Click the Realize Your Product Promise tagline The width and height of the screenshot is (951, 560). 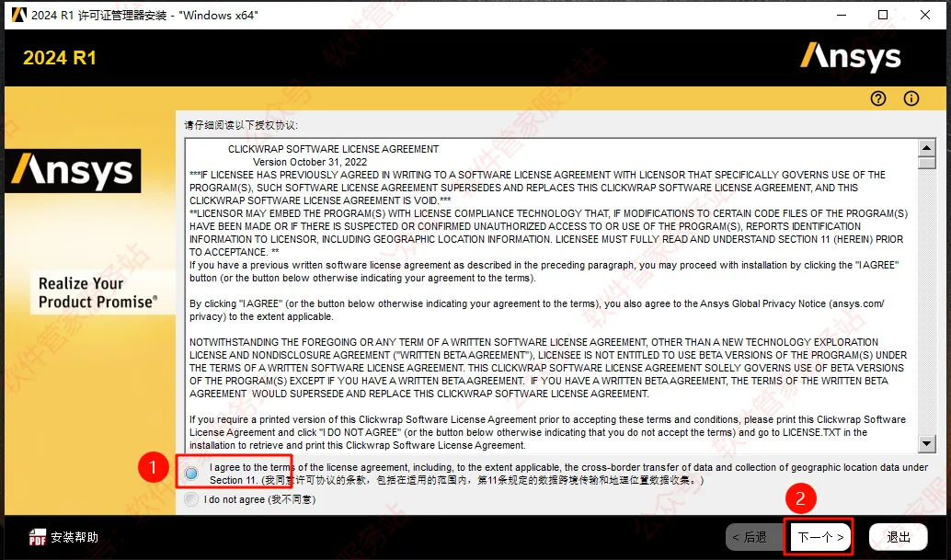click(98, 292)
